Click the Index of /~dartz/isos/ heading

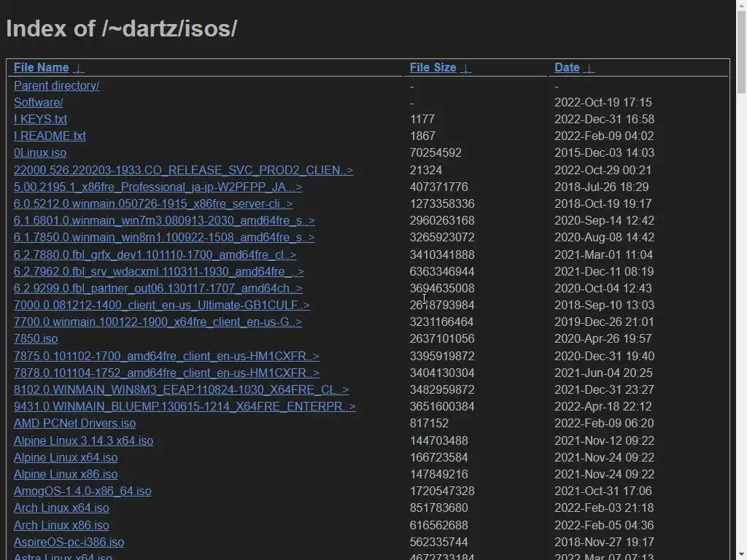pos(122,28)
